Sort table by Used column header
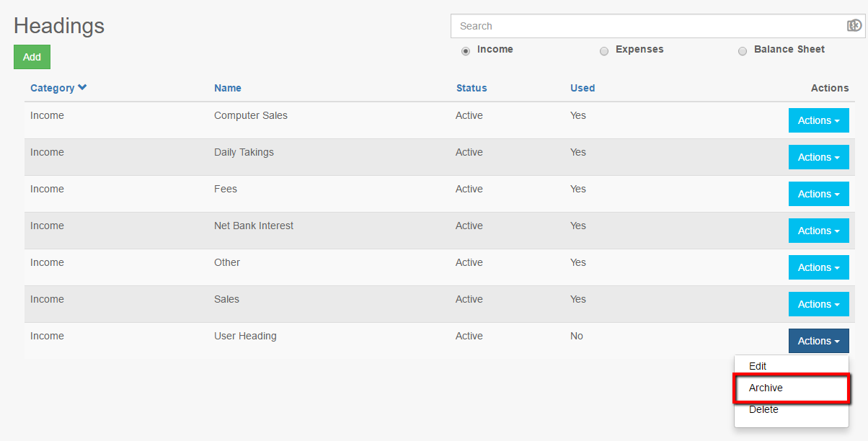The image size is (868, 441). (583, 88)
